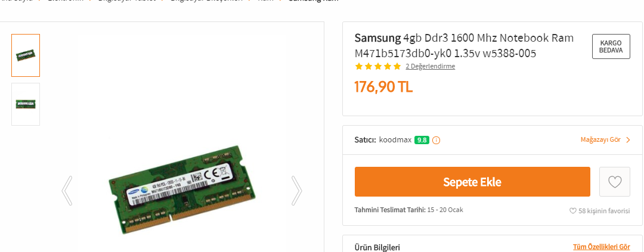644x252 pixels.
Task: Click the Samsung 4gb Ddr3 product title
Action: (x=464, y=45)
